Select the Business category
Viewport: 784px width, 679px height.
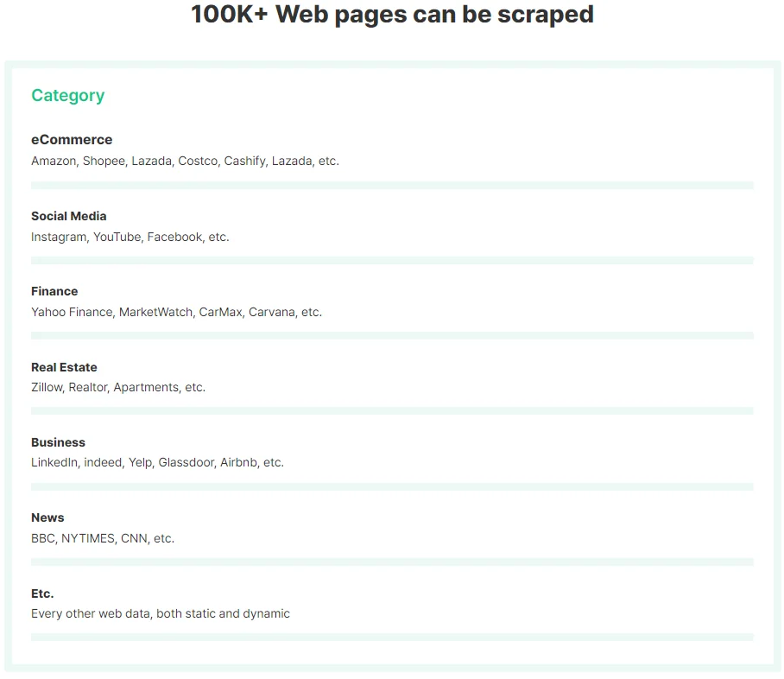point(58,442)
